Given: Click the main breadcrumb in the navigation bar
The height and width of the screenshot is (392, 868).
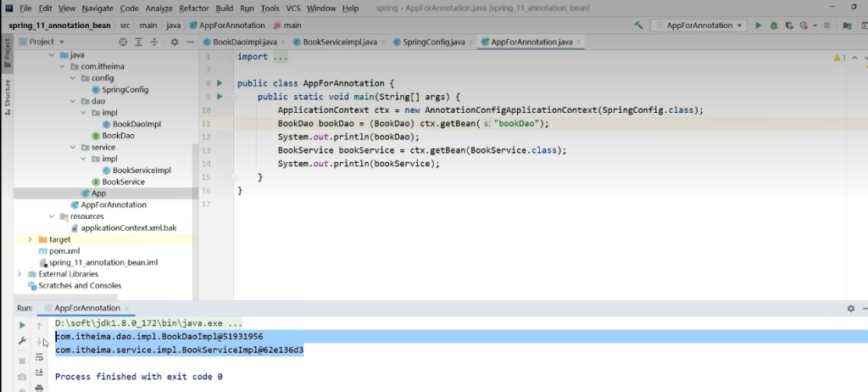Looking at the screenshot, I should (x=292, y=25).
